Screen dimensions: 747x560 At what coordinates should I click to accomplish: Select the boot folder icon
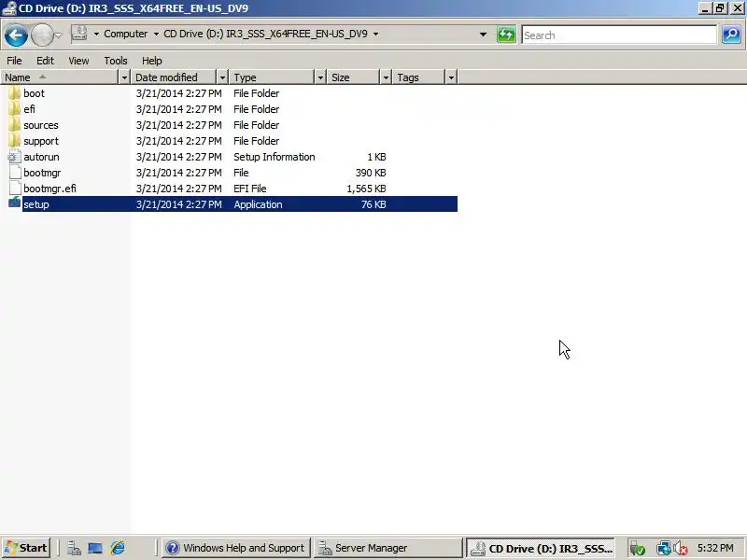(15, 92)
